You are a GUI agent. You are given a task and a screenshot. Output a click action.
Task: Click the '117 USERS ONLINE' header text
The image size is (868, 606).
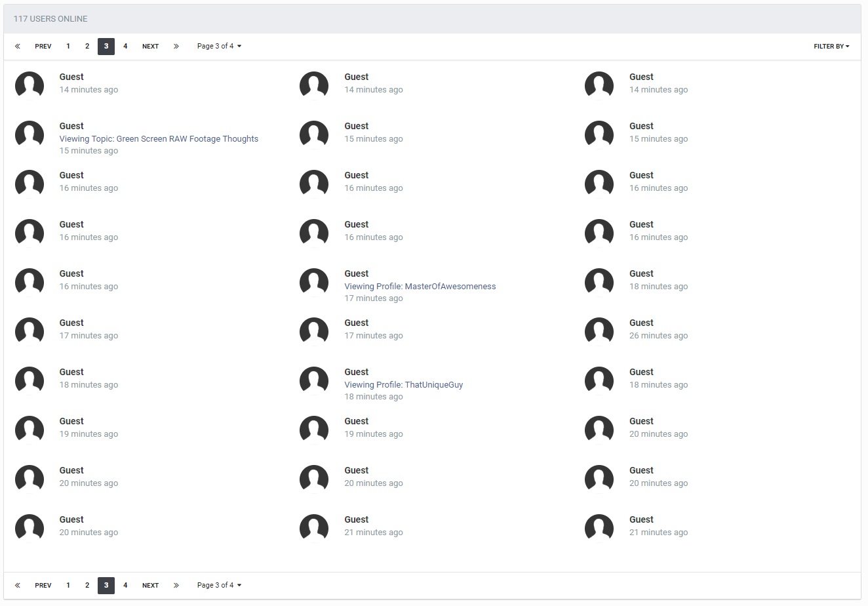pyautogui.click(x=50, y=19)
